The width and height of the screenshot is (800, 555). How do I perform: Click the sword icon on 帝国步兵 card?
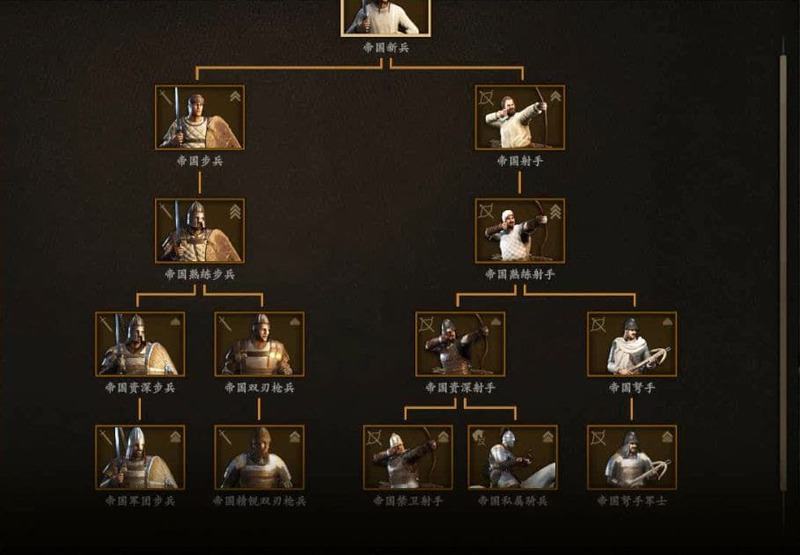(x=166, y=97)
